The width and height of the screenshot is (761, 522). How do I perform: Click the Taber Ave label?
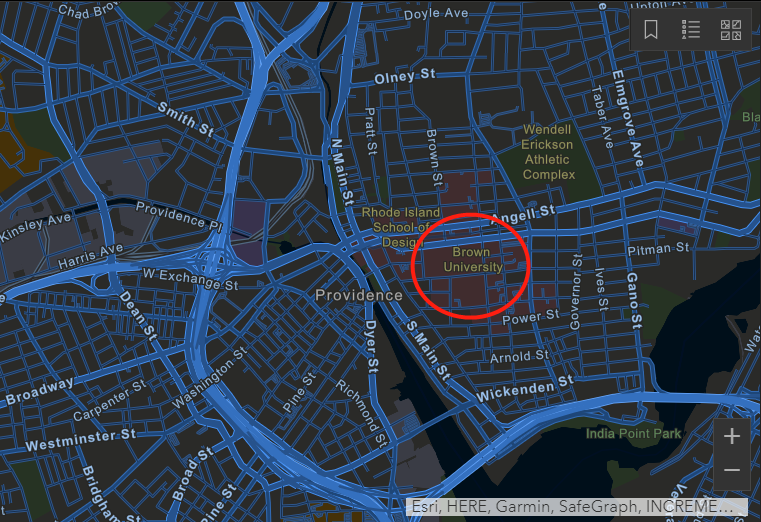coord(602,117)
